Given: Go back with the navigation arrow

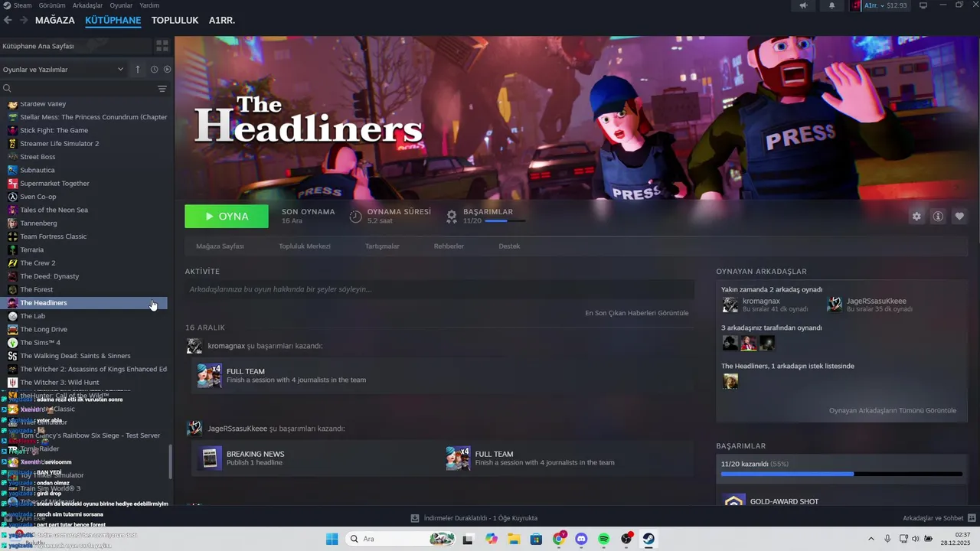Looking at the screenshot, I should (x=8, y=20).
